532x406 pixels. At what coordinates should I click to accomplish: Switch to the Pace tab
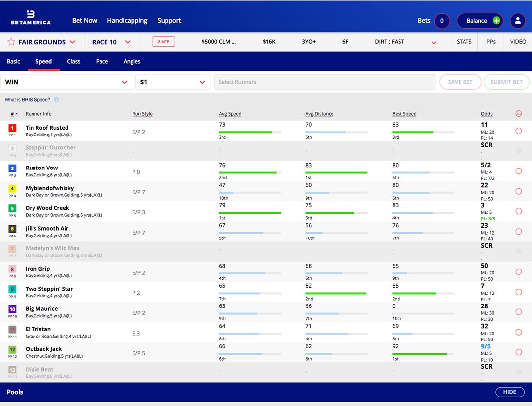(x=102, y=62)
